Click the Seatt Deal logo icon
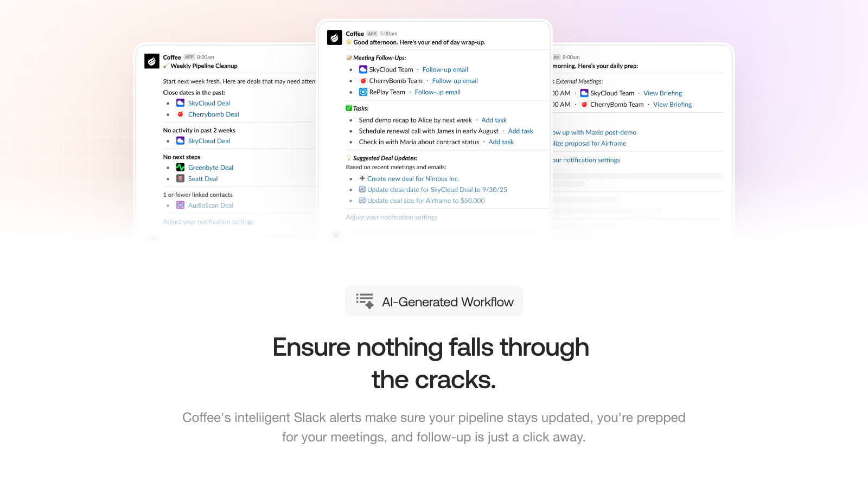The height and width of the screenshot is (488, 868). coord(180,178)
